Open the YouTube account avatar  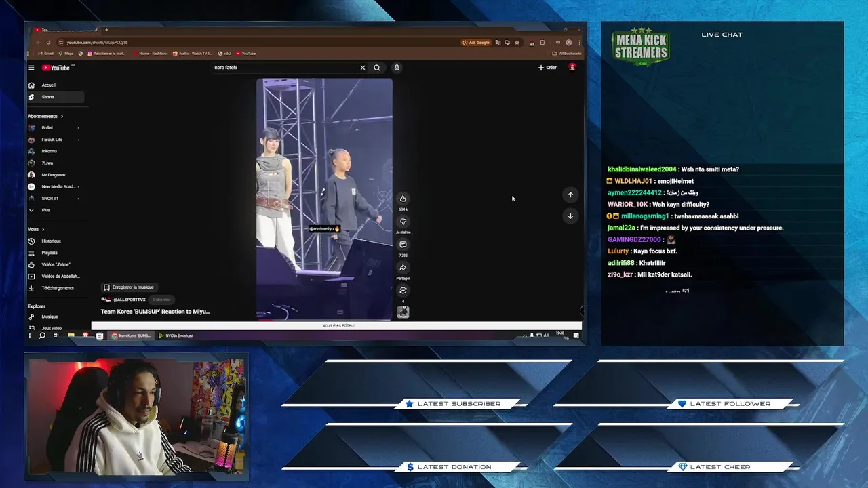coord(572,67)
